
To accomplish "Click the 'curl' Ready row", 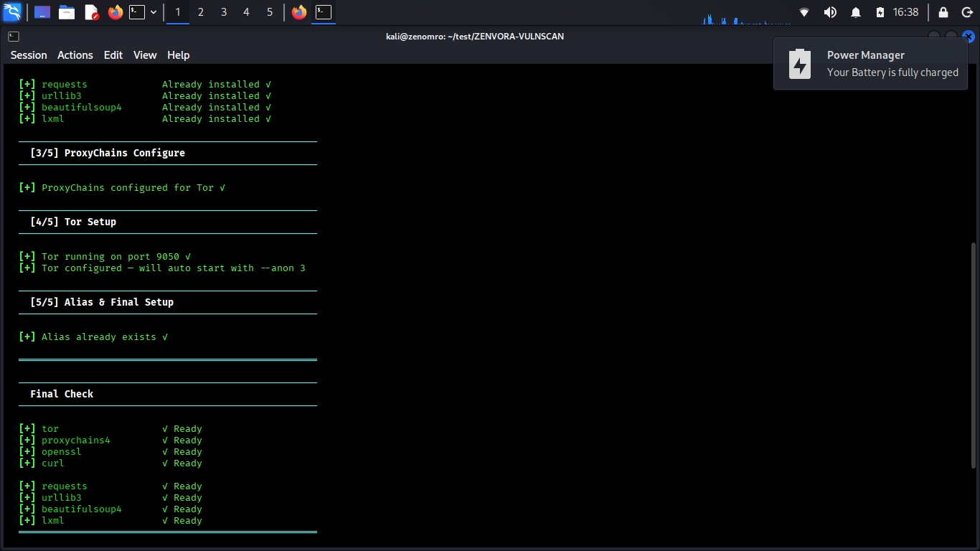I will tap(110, 463).
